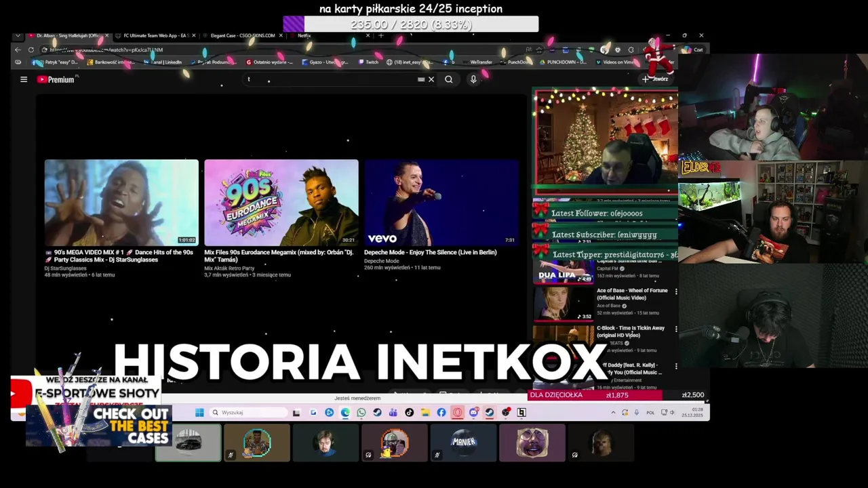Open Task View on the taskbar
This screenshot has height=488, width=868.
point(296,412)
